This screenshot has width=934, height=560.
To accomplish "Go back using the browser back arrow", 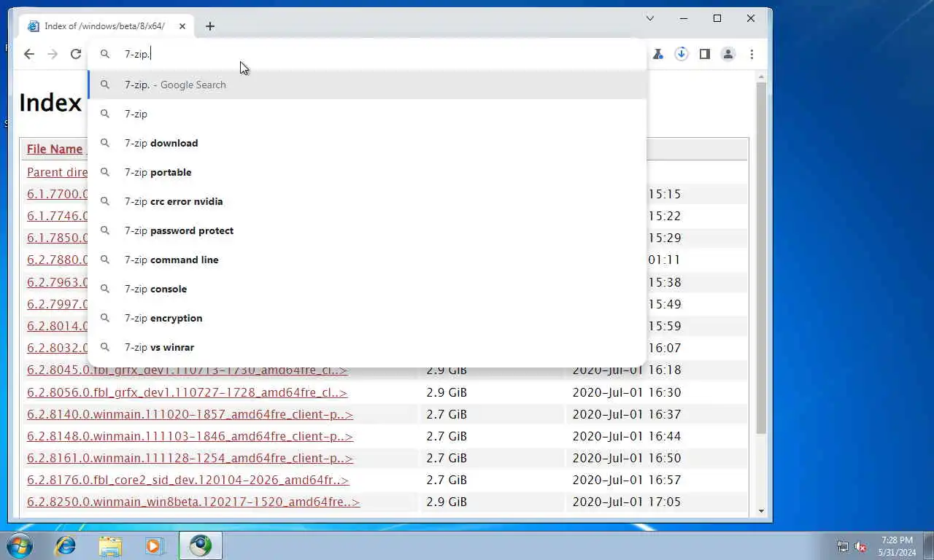I will click(x=29, y=54).
